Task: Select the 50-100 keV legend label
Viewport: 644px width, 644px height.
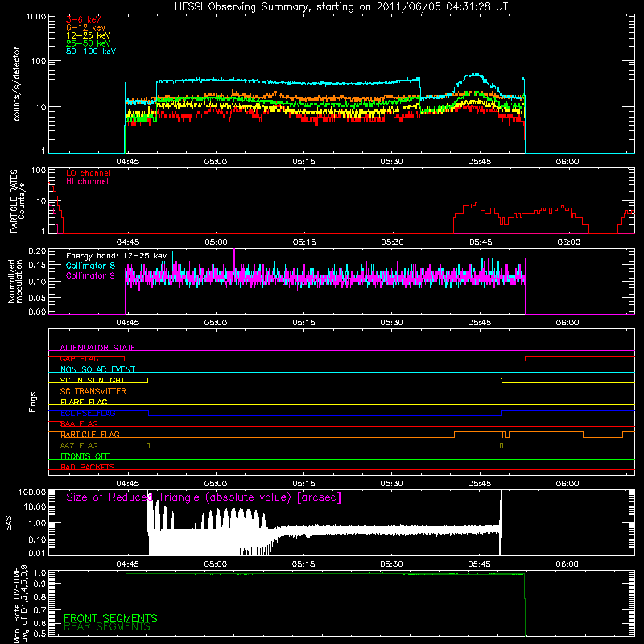Action: click(x=91, y=52)
